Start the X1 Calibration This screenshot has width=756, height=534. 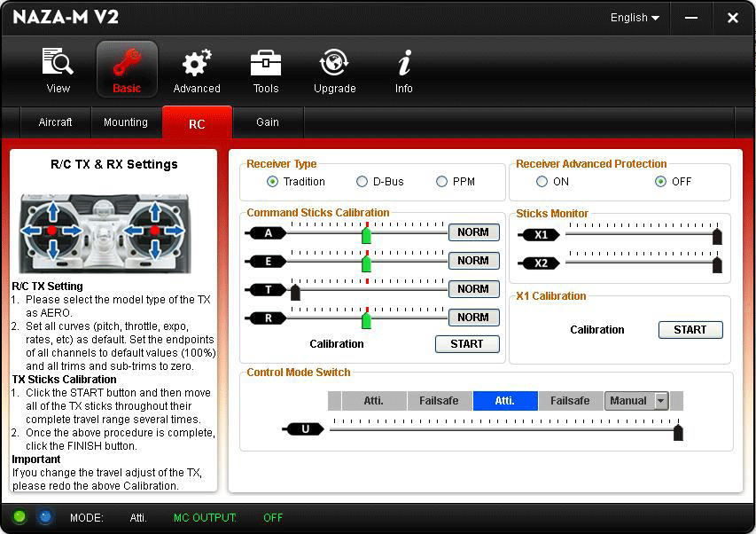click(x=690, y=330)
